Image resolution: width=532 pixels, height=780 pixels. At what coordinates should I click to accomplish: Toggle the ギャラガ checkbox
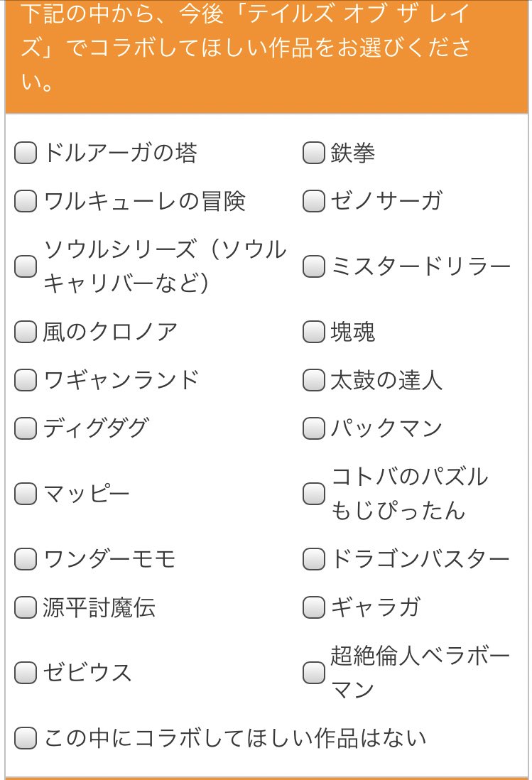313,607
